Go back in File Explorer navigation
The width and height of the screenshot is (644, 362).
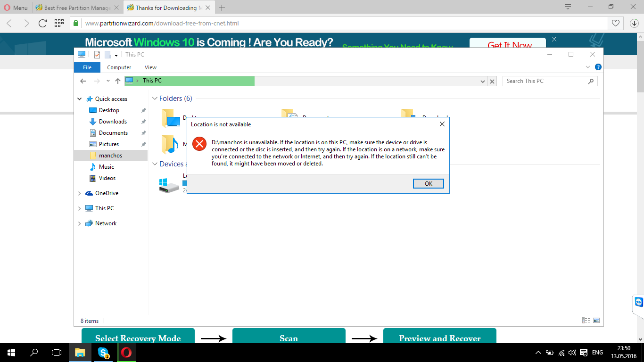[83, 81]
